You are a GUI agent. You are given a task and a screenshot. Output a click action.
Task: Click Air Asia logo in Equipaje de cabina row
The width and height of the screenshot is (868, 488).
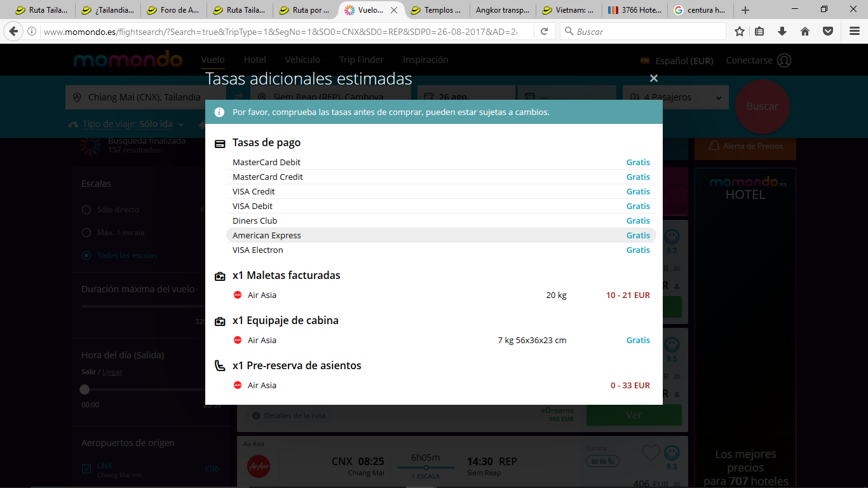[238, 340]
